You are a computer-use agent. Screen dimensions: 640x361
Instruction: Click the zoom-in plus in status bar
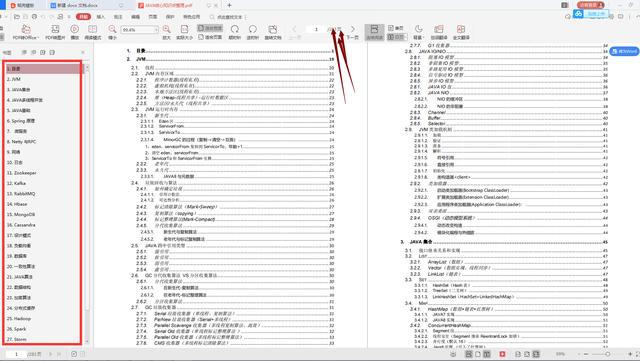coord(630,354)
